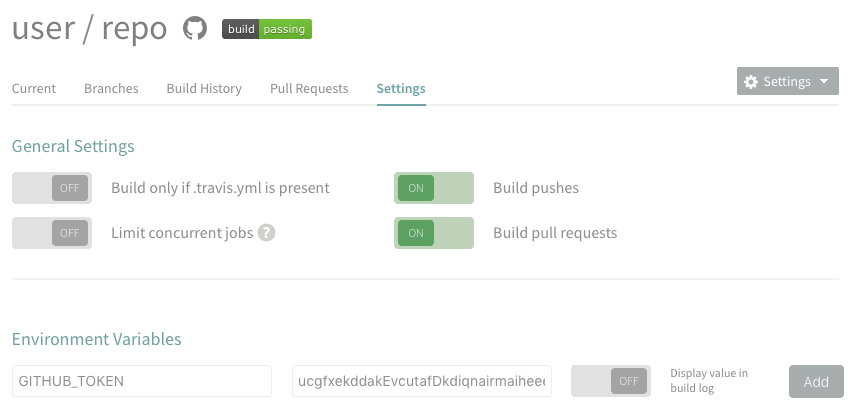The height and width of the screenshot is (410, 848).
Task: Focus the GITHUB_TOKEN name field
Action: pos(142,381)
